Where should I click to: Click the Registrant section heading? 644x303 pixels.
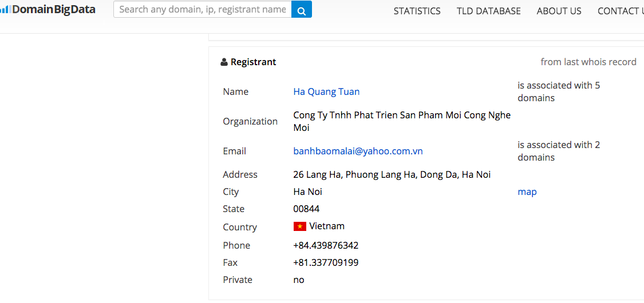coord(253,62)
